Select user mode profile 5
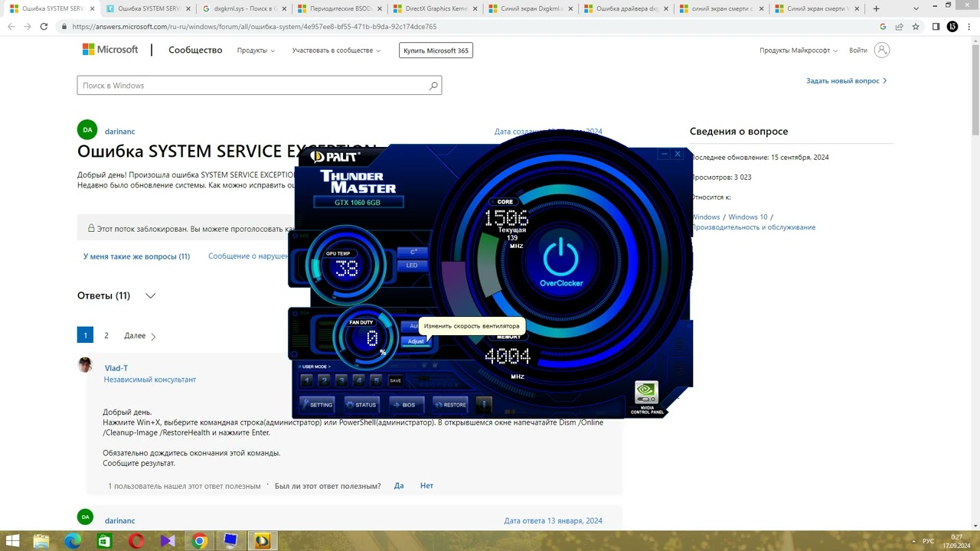 click(376, 380)
